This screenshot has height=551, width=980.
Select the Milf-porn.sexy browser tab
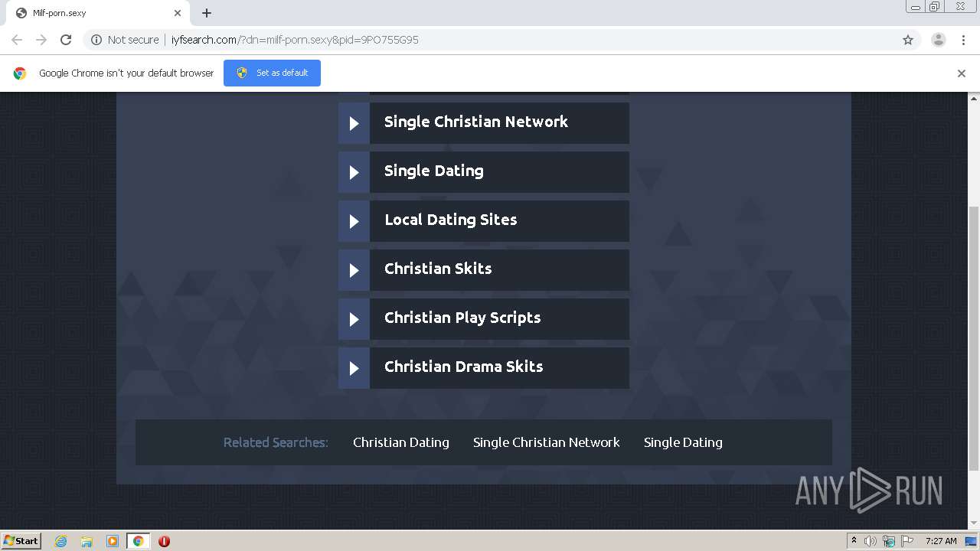pyautogui.click(x=98, y=13)
